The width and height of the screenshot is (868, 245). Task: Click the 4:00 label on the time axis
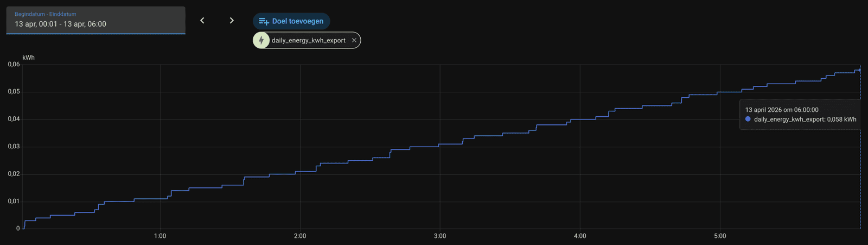580,236
